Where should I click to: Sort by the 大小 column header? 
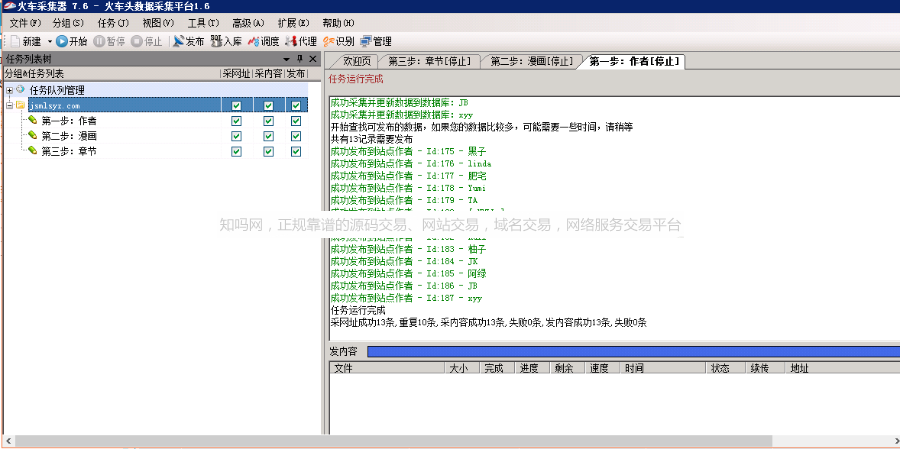(462, 369)
